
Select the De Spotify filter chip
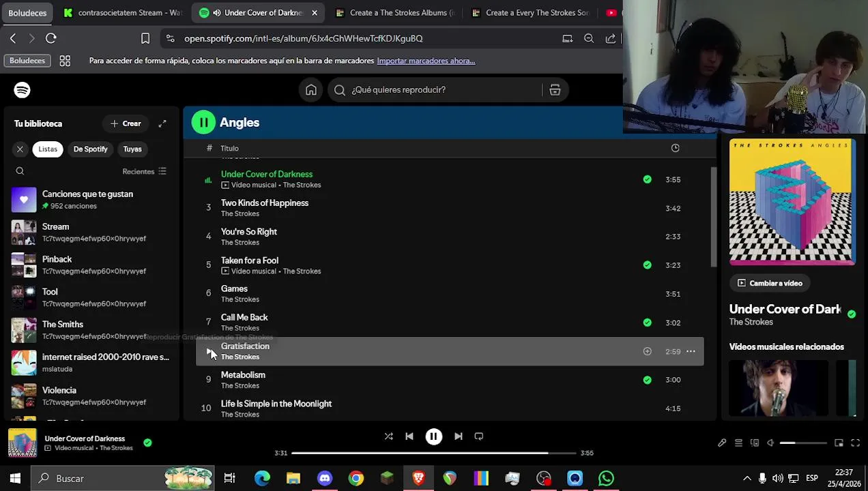coord(91,149)
